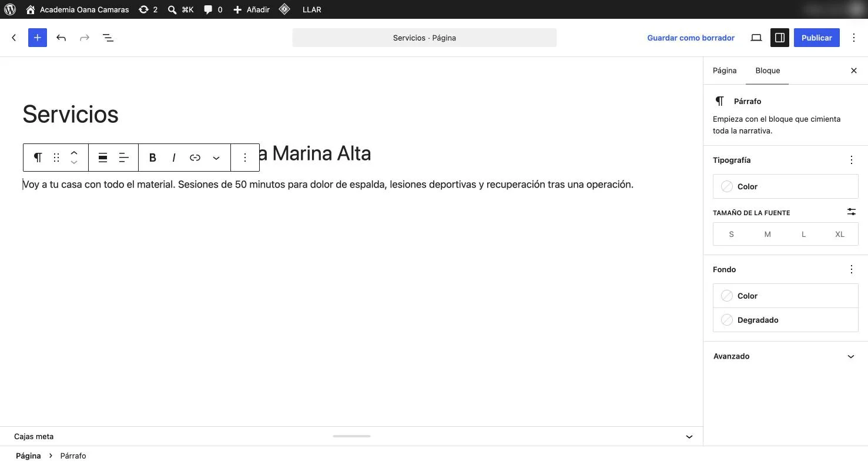Open more rich text options dropdown
This screenshot has width=868, height=465.
pos(216,158)
